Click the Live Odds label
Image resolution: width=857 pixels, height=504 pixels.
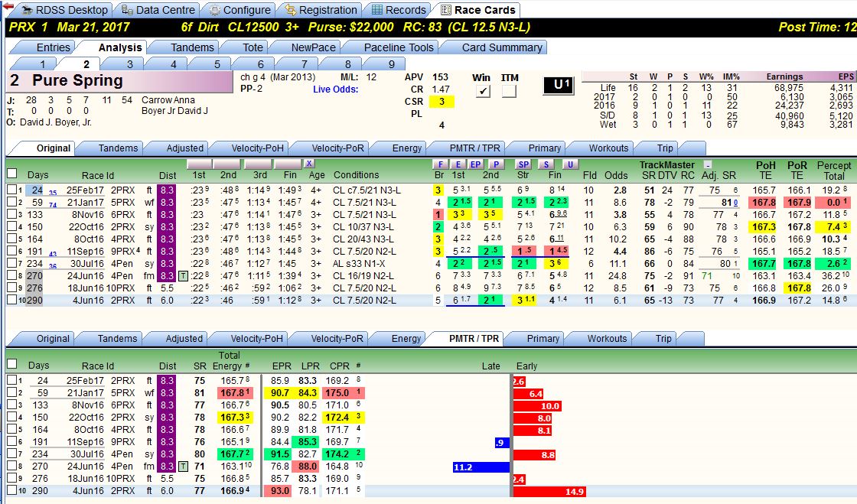click(336, 89)
